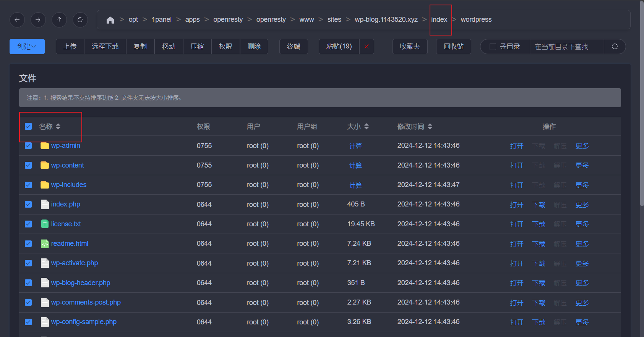Navigate to sites in breadcrumb

pyautogui.click(x=334, y=19)
